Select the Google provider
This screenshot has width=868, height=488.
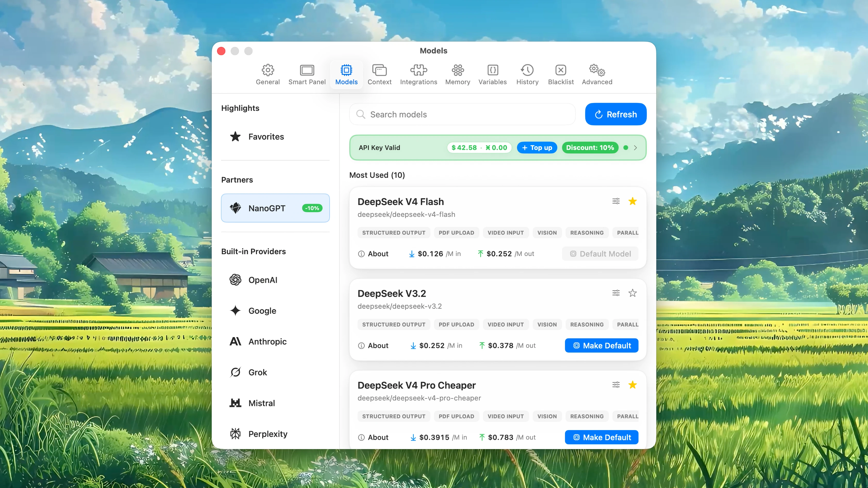(x=275, y=311)
